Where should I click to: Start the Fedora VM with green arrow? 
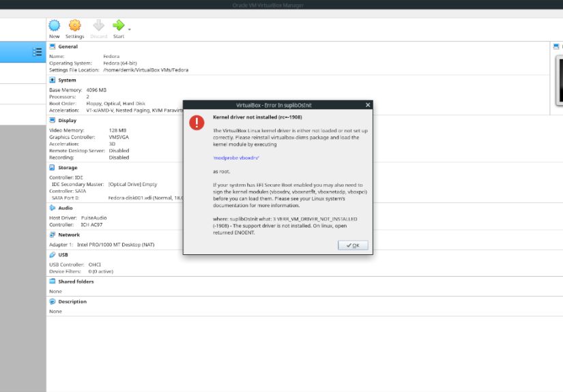click(119, 25)
